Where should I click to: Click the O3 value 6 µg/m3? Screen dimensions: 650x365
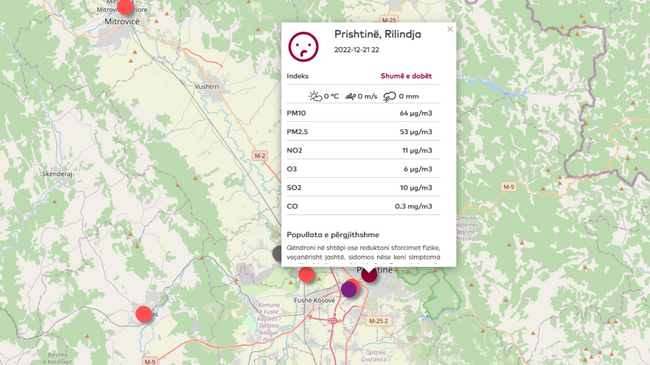coord(418,169)
